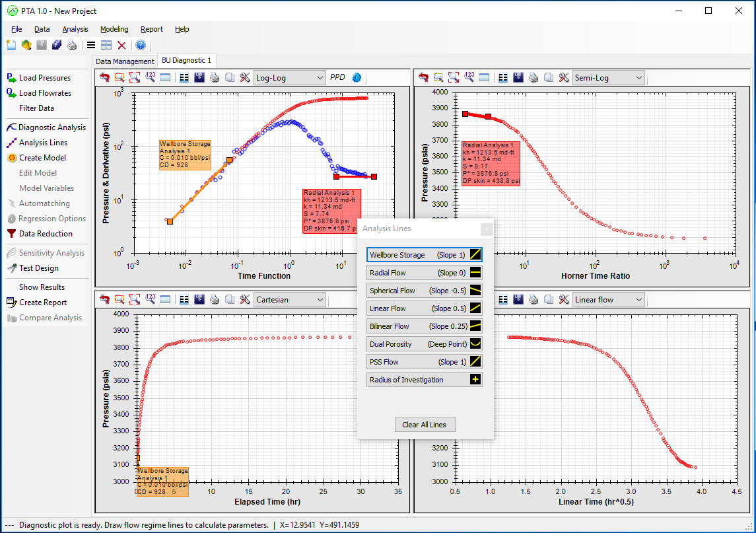Image resolution: width=756 pixels, height=533 pixels.
Task: Click the blue gear icon next to PPD
Action: click(357, 77)
